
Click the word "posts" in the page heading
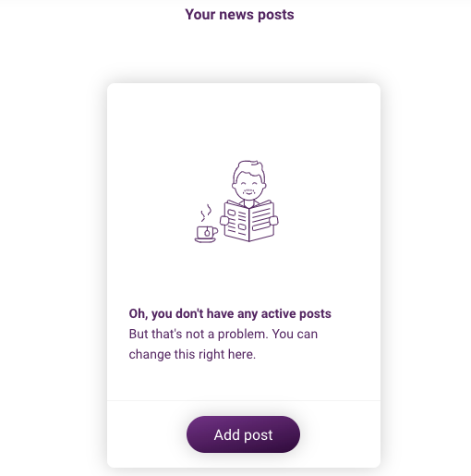(x=276, y=15)
